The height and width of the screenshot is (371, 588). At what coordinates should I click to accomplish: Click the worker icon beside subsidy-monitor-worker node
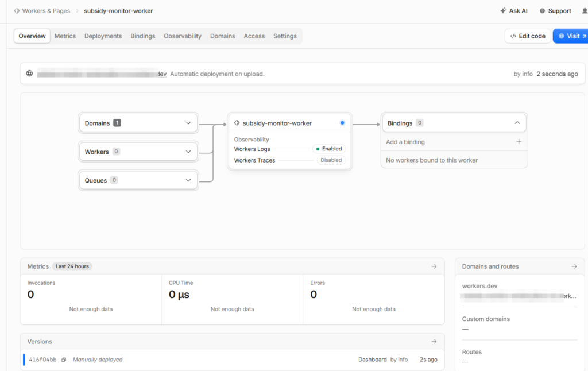pos(237,123)
